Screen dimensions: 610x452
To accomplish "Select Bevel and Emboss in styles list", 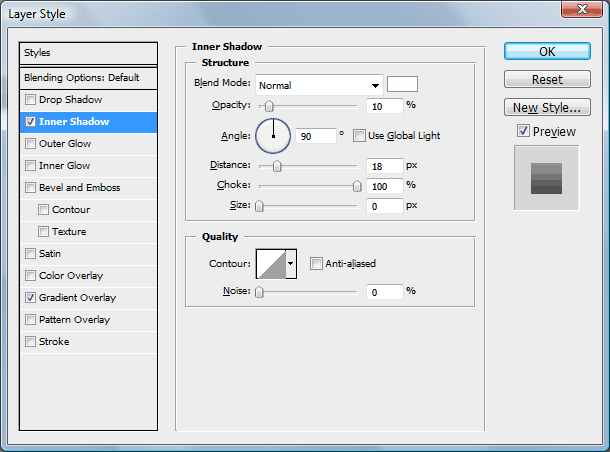I will point(79,188).
